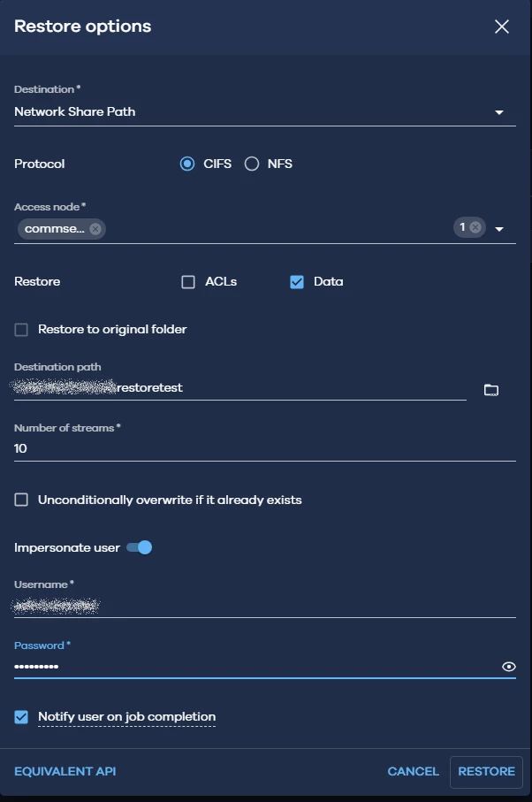Viewport: 532px width, 802px height.
Task: Uncheck Notify user on job completion
Action: pos(19,717)
